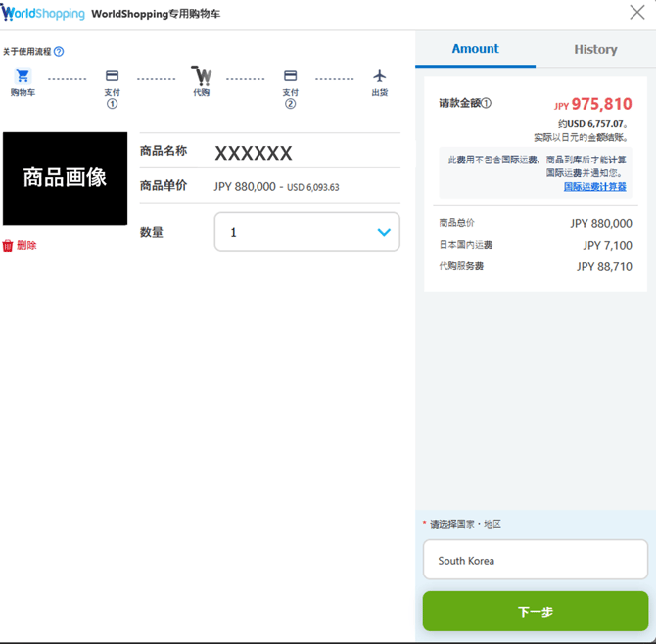Click the info icon beside 请款金额
This screenshot has height=644, width=656.
tap(487, 104)
